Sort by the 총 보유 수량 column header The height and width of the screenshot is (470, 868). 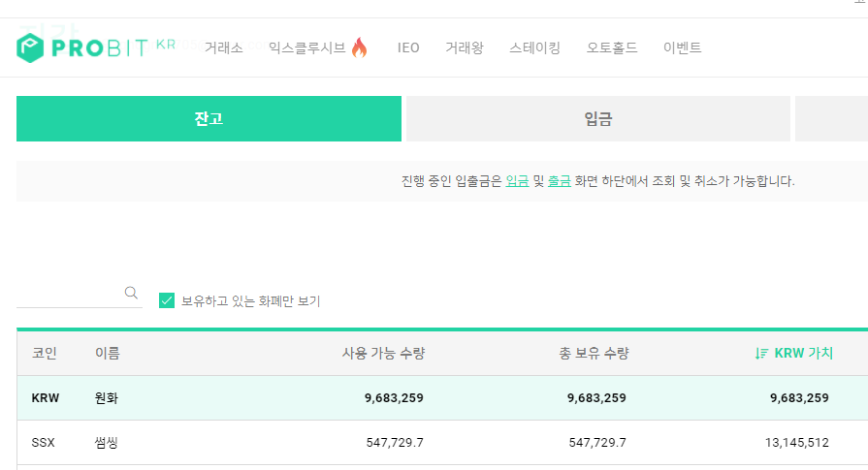pos(594,354)
